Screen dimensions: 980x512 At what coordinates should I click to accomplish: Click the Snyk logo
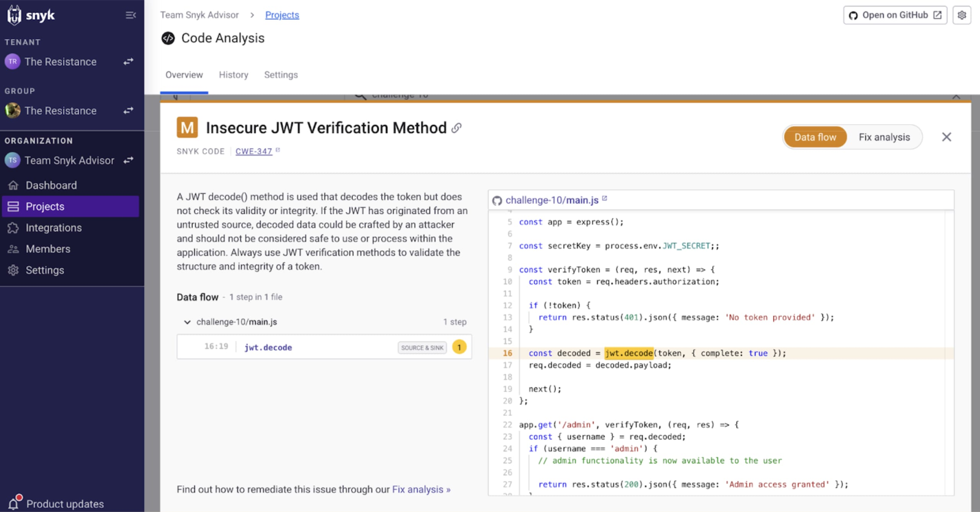[x=31, y=15]
